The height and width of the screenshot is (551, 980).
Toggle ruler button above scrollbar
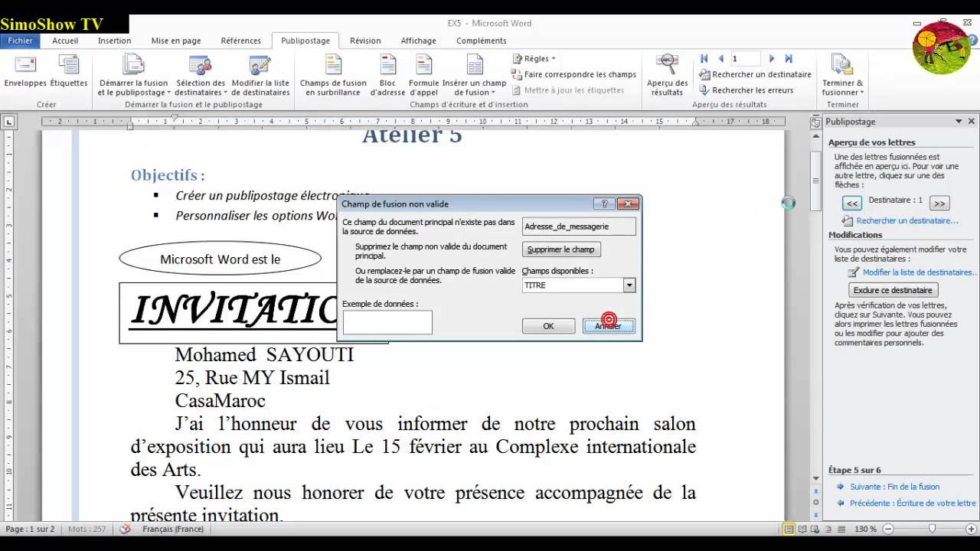click(x=816, y=122)
